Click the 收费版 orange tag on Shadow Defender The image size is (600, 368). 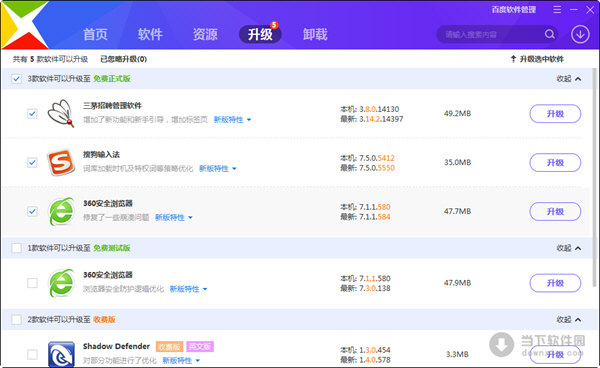(x=170, y=347)
